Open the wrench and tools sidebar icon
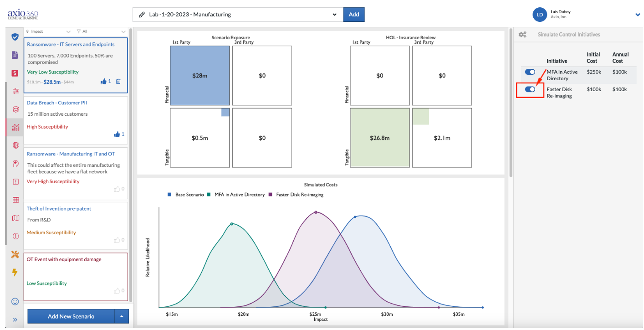Viewport: 644px width, 330px height. (x=15, y=254)
